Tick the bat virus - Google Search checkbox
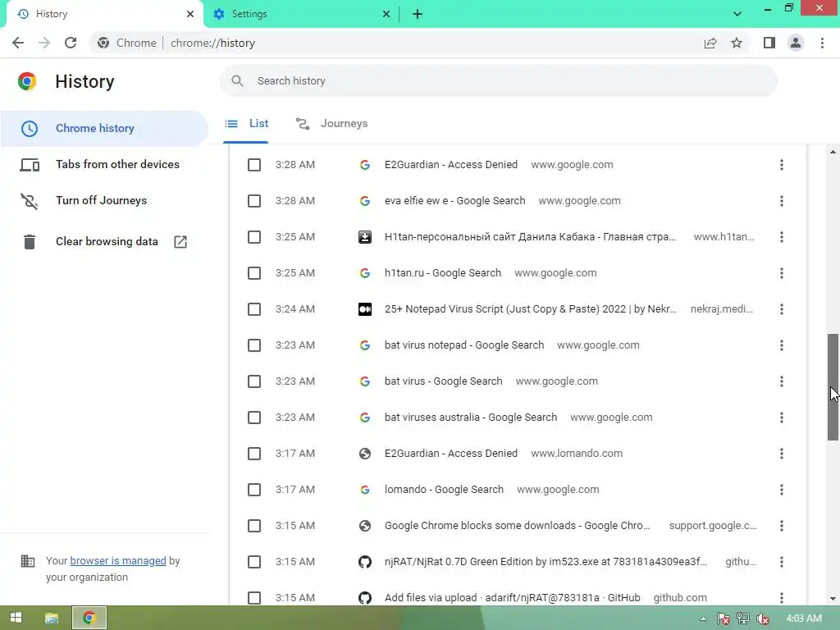This screenshot has width=840, height=630. pos(254,381)
